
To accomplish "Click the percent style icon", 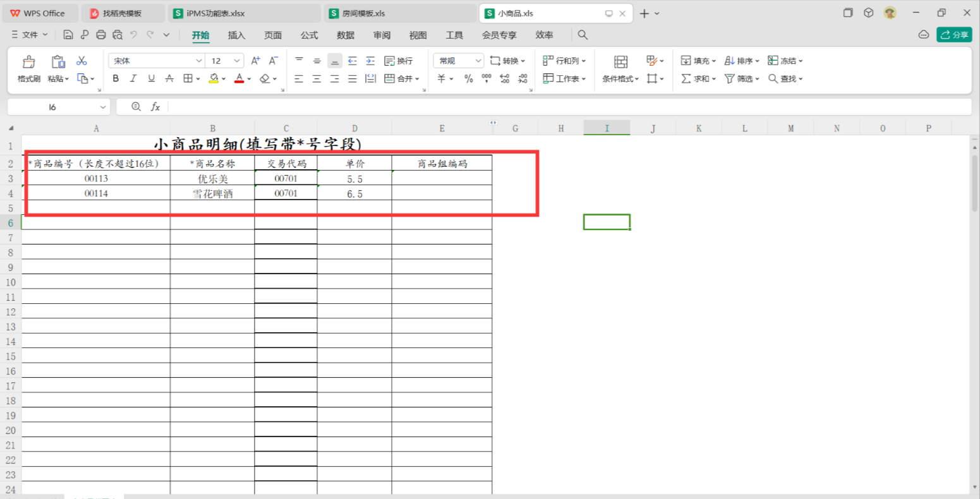I will 468,78.
